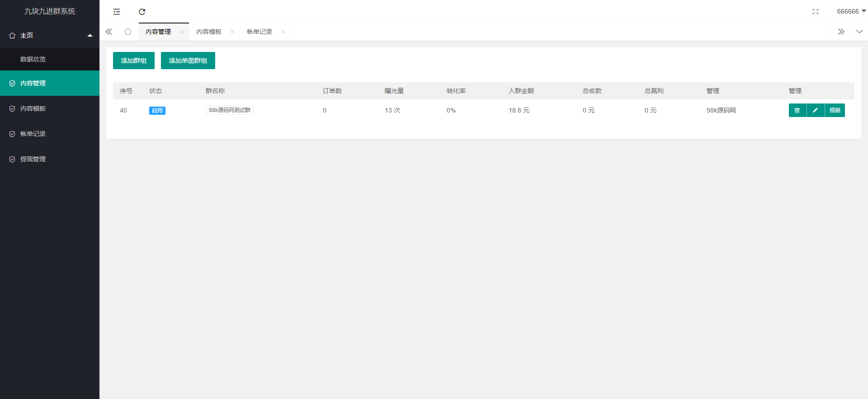Click the 13 次 exposure cell
The image size is (868, 399).
click(392, 110)
